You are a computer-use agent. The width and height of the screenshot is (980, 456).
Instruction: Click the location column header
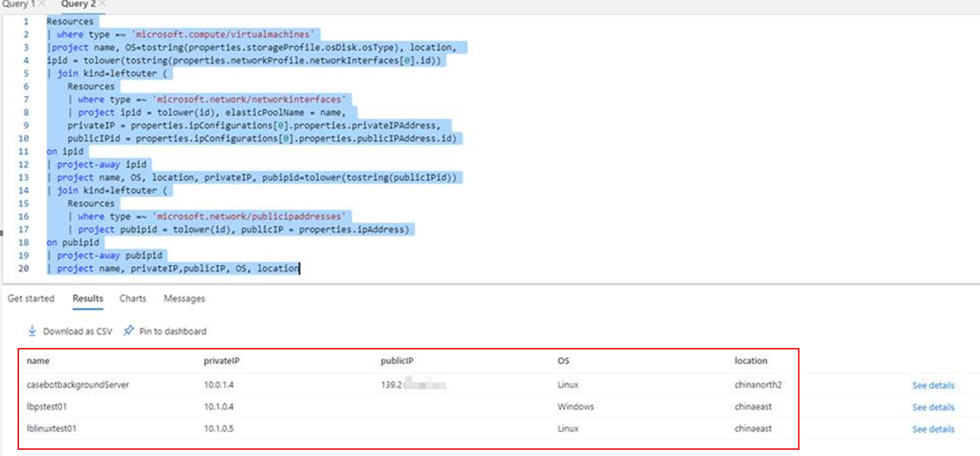point(750,361)
